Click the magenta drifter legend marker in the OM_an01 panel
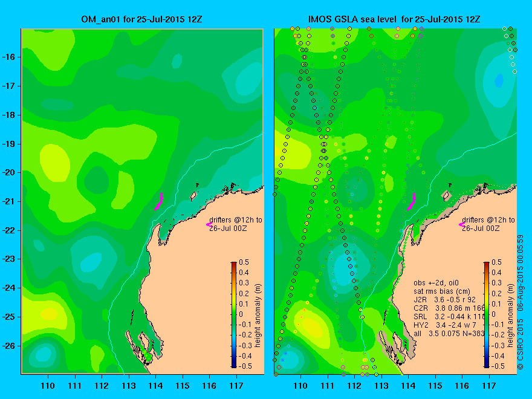 click(209, 224)
